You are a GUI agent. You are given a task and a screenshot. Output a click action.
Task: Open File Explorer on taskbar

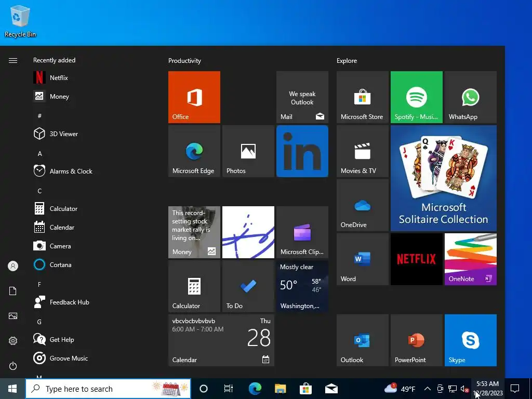coord(280,389)
